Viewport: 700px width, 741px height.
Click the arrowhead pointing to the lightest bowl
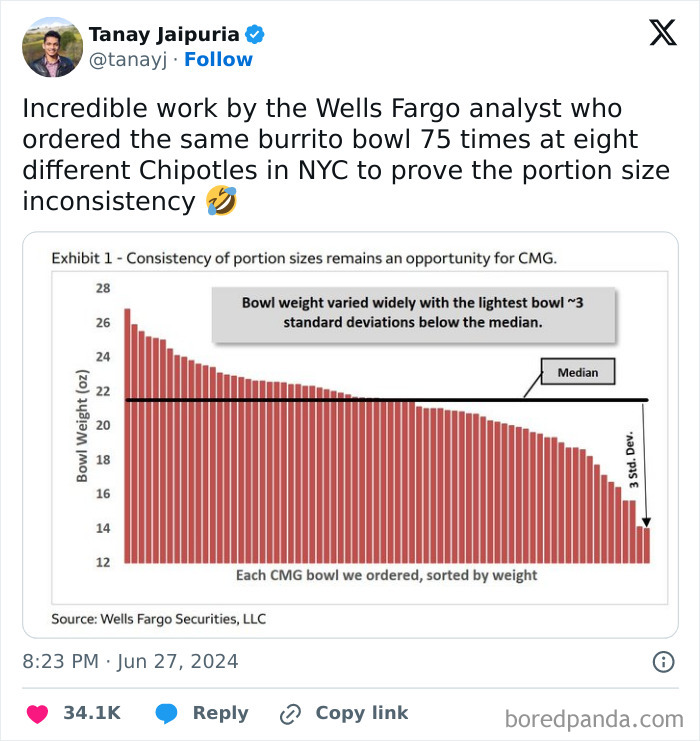(647, 520)
